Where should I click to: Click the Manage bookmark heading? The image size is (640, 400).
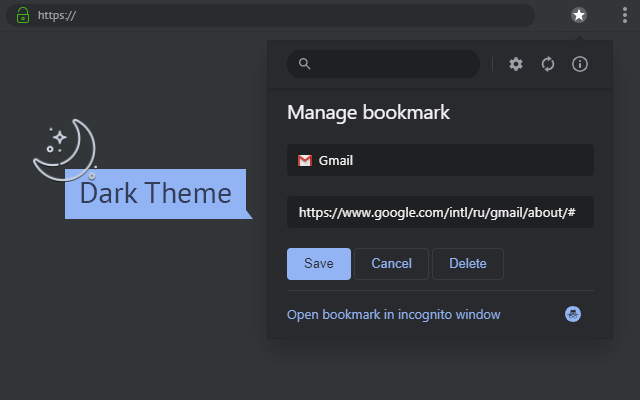coord(369,112)
